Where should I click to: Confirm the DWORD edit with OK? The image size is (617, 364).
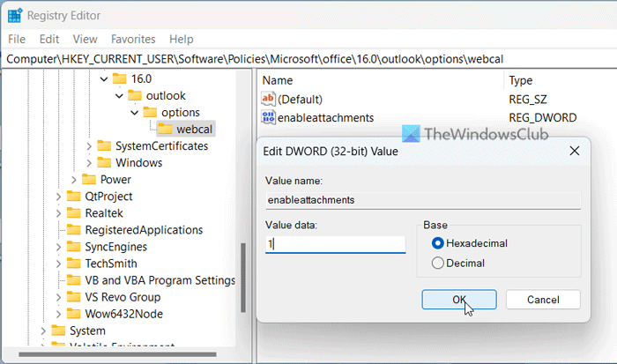coord(459,300)
